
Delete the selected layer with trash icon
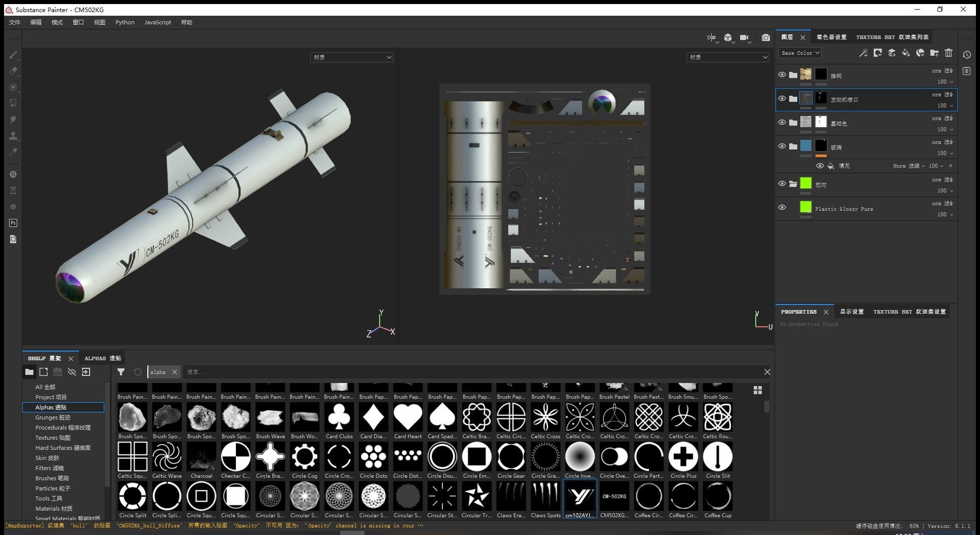click(949, 53)
